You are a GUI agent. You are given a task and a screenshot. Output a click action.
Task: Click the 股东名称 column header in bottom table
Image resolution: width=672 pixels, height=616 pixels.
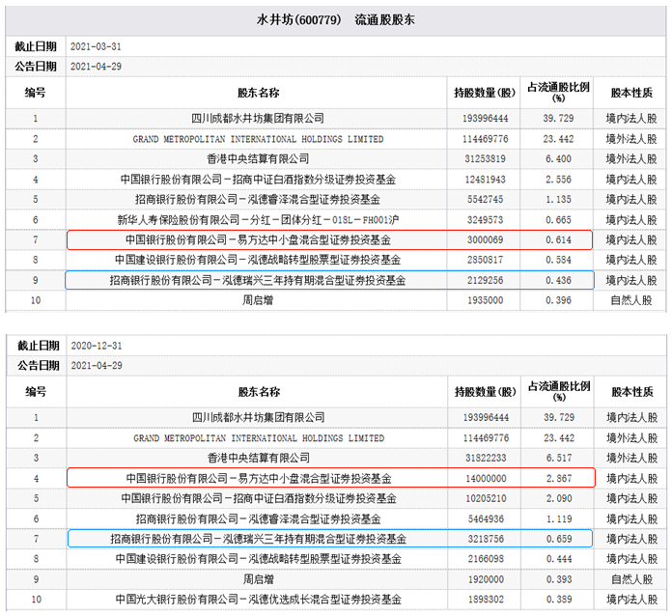(259, 392)
